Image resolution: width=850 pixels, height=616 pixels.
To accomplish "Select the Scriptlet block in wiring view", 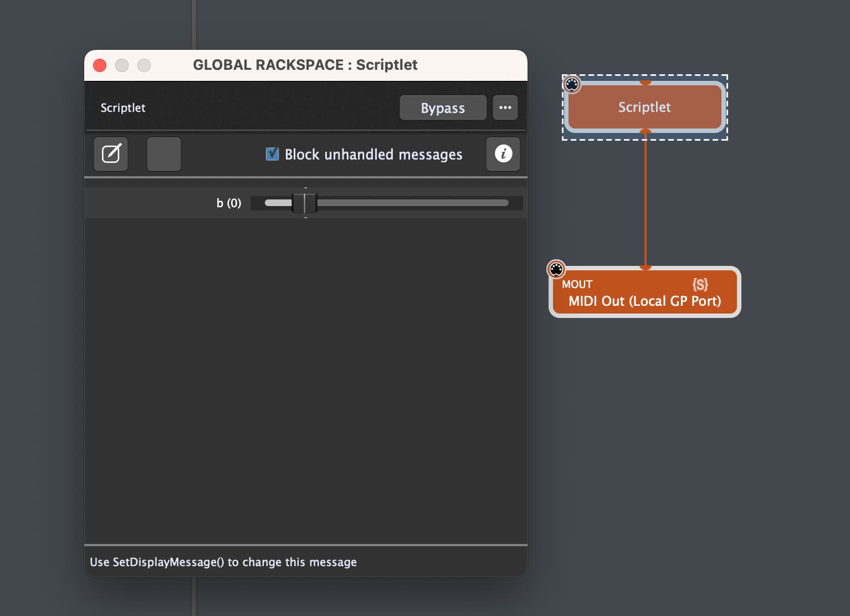I will tap(645, 107).
